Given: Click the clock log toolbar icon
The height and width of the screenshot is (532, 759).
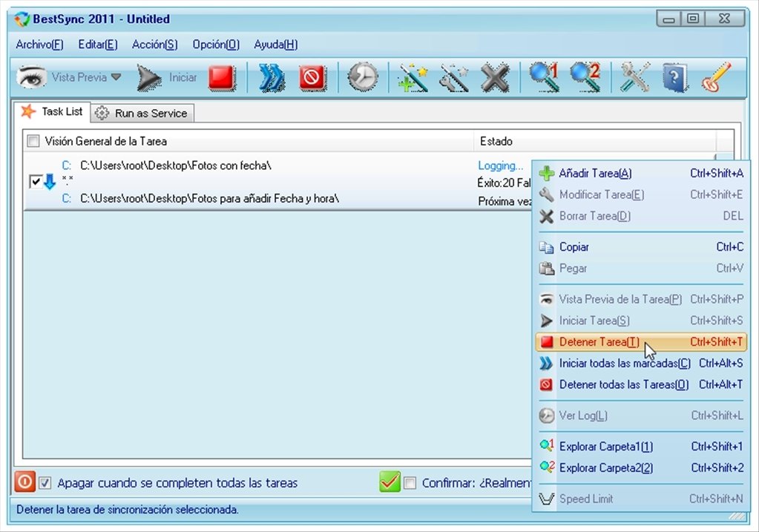Looking at the screenshot, I should 363,77.
